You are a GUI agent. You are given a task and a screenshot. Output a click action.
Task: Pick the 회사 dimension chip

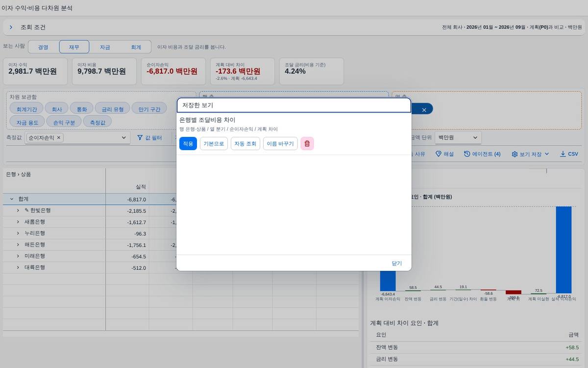[57, 109]
